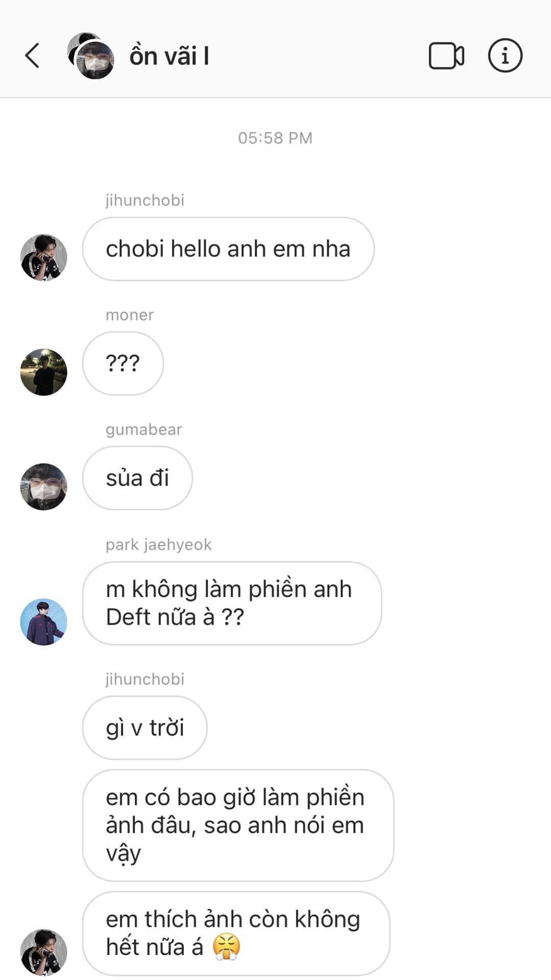Open jihunchobi's avatar beside the last message
The image size is (551, 980).
coord(43,952)
